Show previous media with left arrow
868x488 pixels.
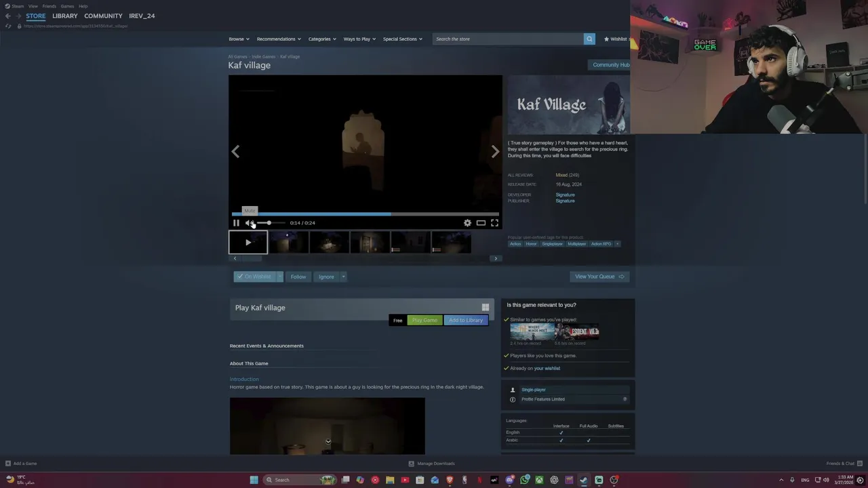coord(235,152)
